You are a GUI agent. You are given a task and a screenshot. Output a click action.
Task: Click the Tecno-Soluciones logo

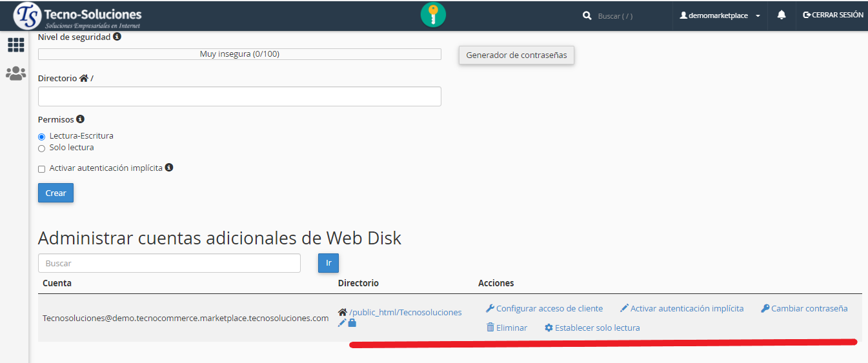tap(77, 15)
